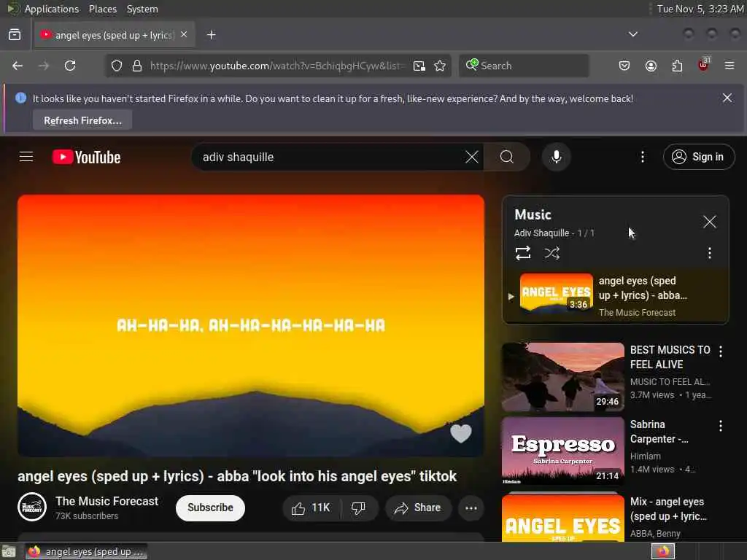Dismiss the Firefox notification bar
The image size is (747, 560).
[x=727, y=98]
